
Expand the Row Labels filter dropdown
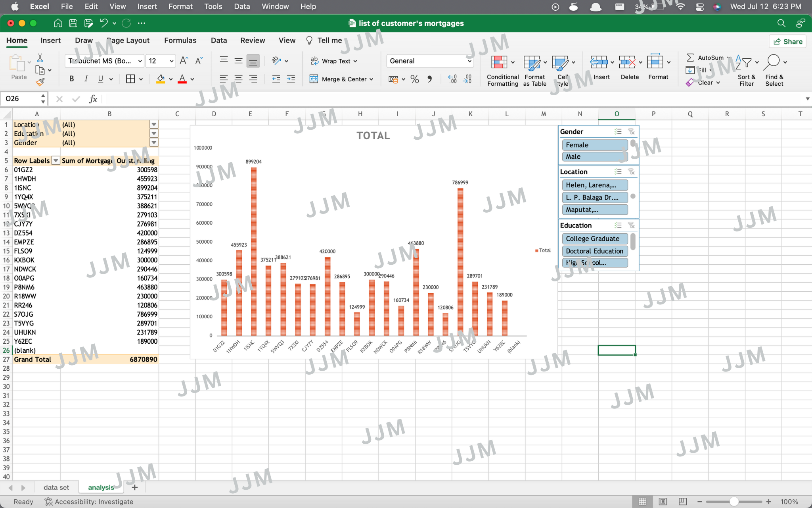[56, 161]
